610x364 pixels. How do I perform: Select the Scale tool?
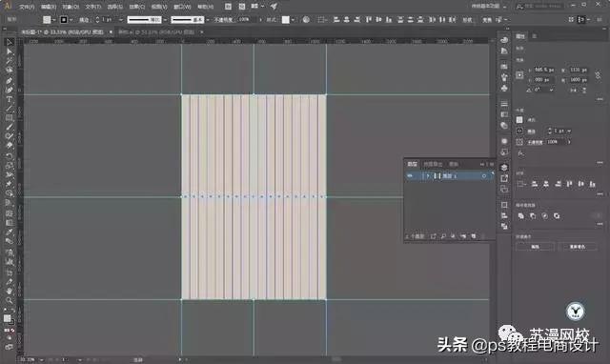coord(10,165)
